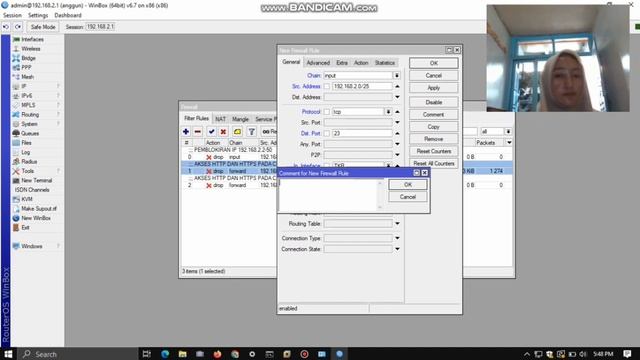The image size is (640, 360).
Task: Open Radius in the sidebar
Action: click(x=29, y=162)
